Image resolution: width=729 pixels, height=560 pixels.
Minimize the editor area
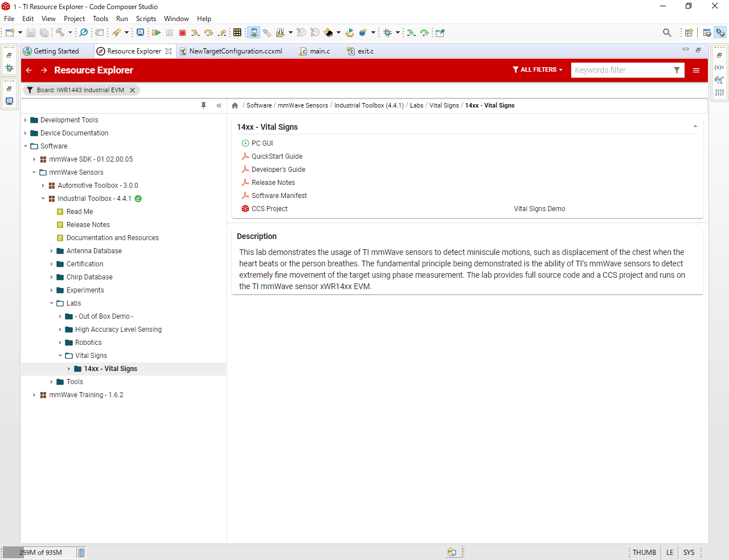pos(686,50)
